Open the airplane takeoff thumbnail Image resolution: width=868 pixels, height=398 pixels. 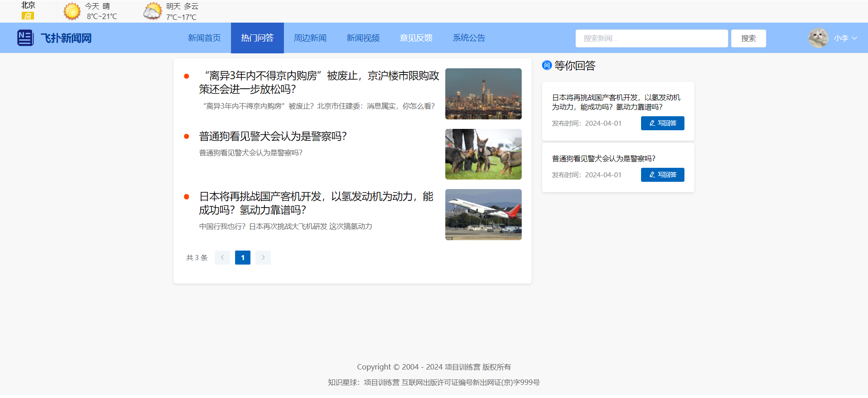tap(483, 214)
